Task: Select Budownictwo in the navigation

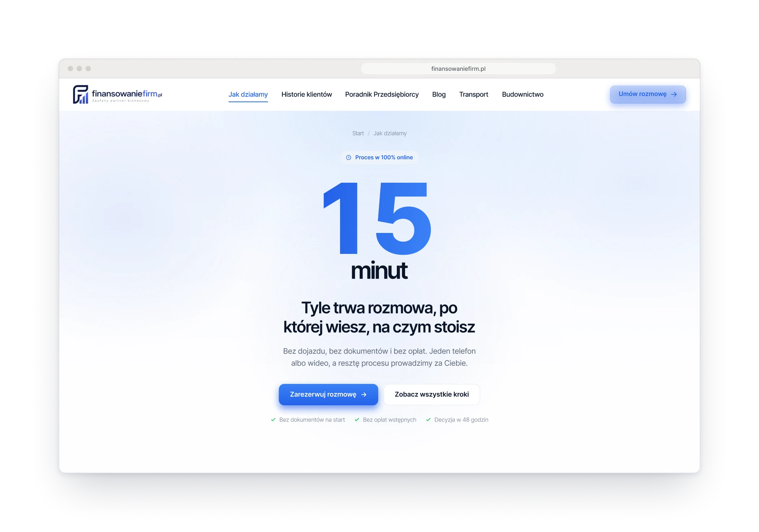Action: (523, 95)
